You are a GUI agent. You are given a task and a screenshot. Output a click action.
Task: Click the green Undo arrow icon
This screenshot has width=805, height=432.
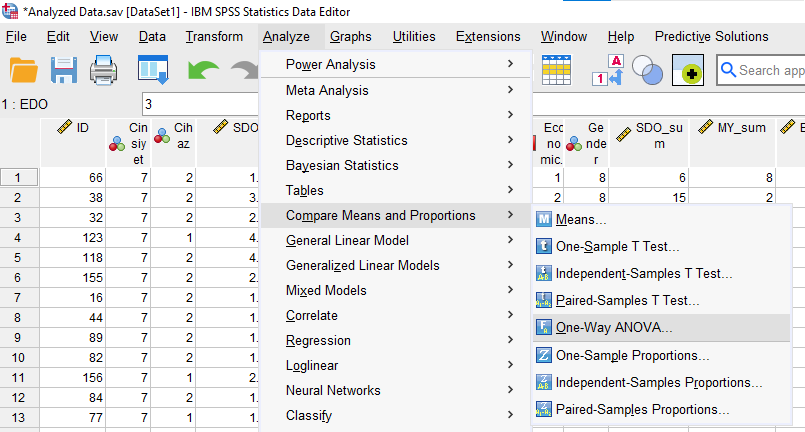pyautogui.click(x=204, y=71)
